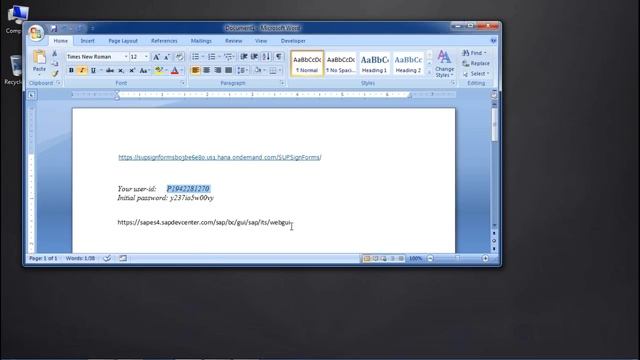Open the Line Spacing dropdown
This screenshot has width=640, height=360.
(x=242, y=71)
